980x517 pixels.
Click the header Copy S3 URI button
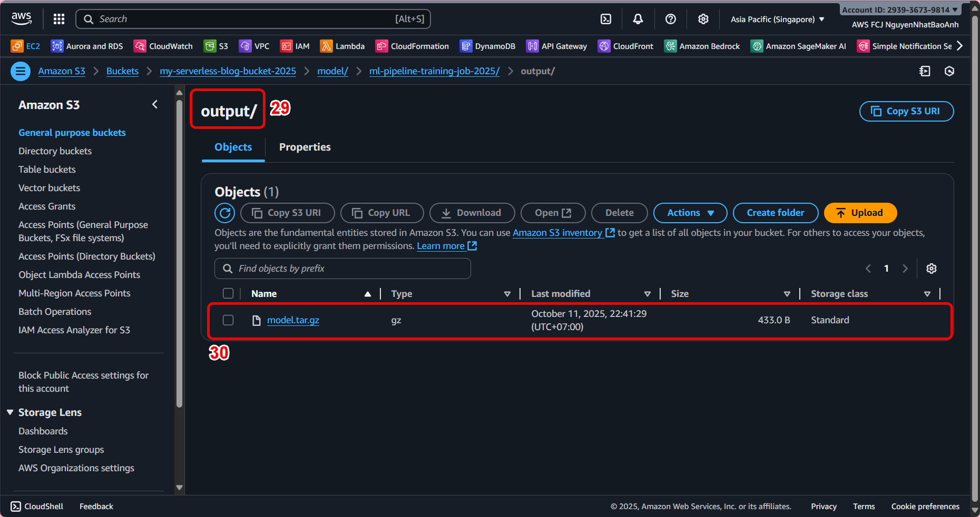pos(906,111)
